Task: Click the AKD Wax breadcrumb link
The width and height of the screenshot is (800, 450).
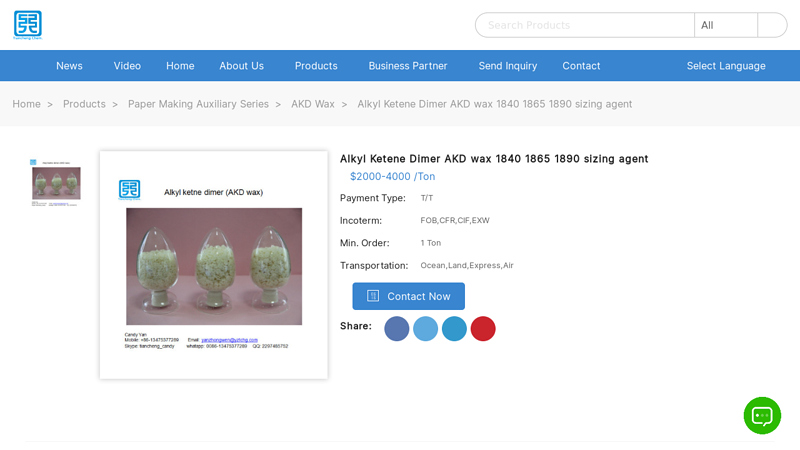Action: pyautogui.click(x=313, y=104)
